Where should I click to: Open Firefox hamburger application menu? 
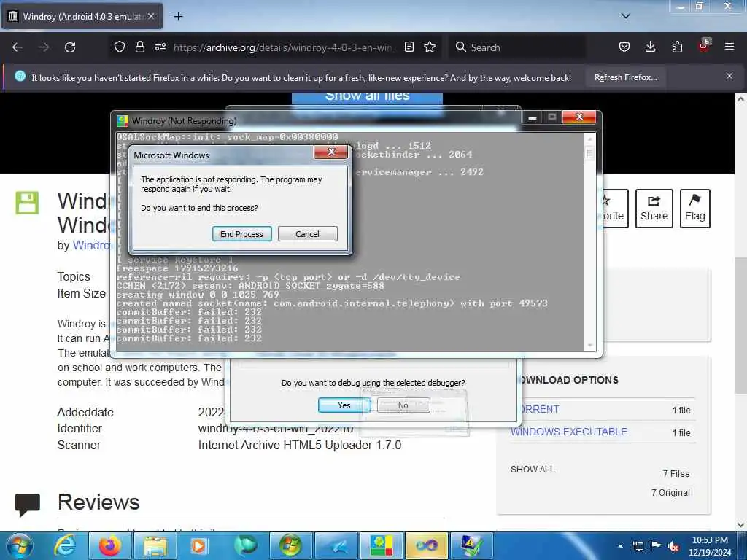729,47
